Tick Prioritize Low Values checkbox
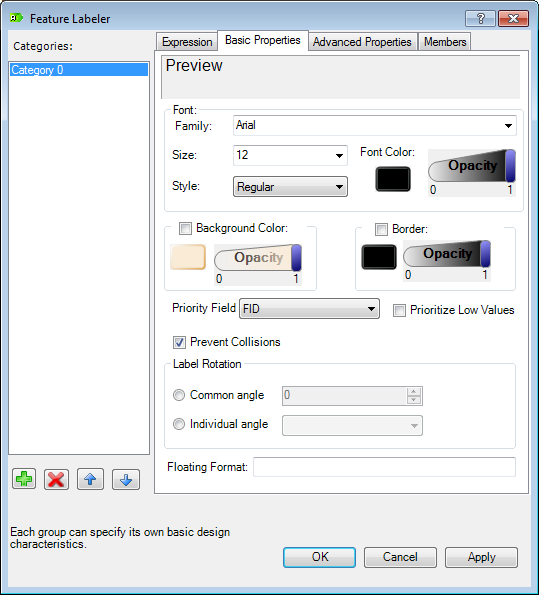The width and height of the screenshot is (539, 595). pyautogui.click(x=399, y=310)
